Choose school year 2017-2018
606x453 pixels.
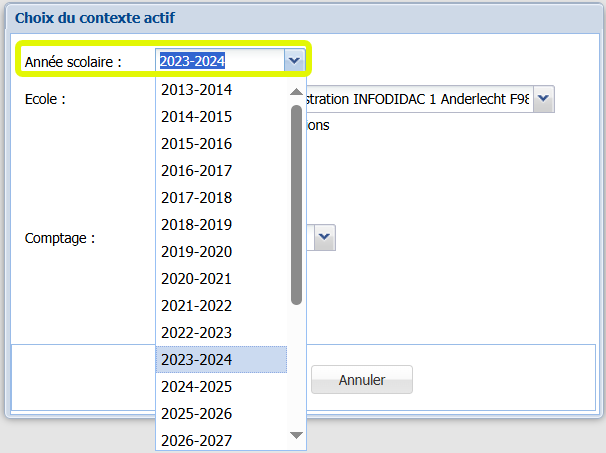[x=197, y=198]
